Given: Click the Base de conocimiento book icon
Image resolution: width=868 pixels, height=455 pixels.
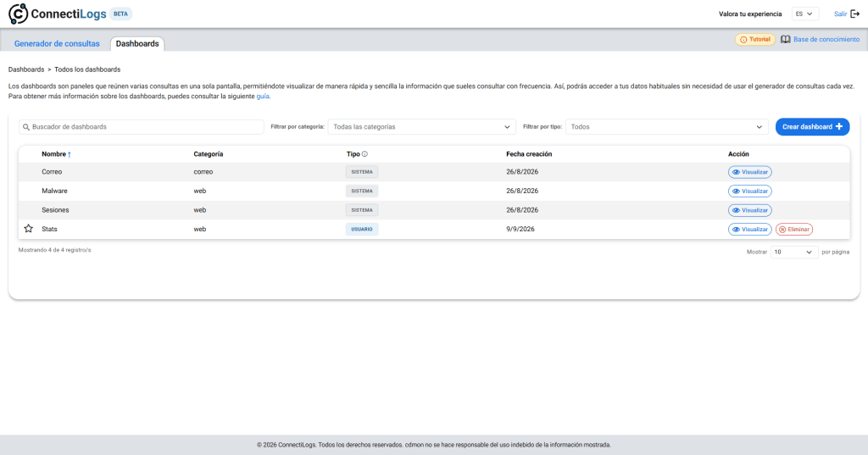Looking at the screenshot, I should coord(786,39).
